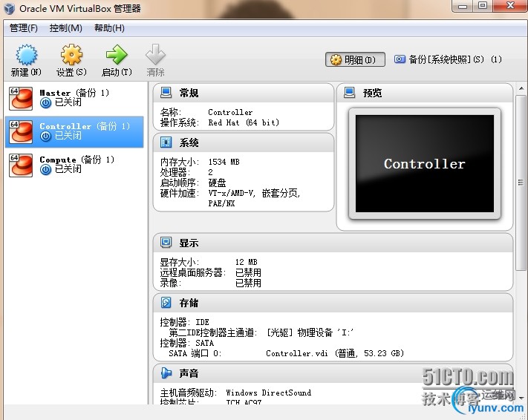Click the details pane vertical scrollbar thumb
The height and width of the screenshot is (420, 528).
pos(521,183)
